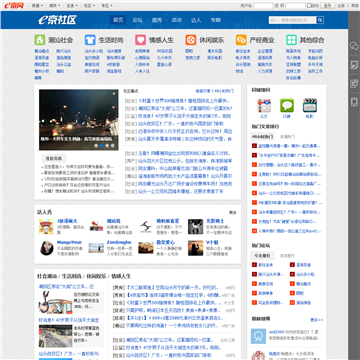The width and height of the screenshot is (360, 360).
Task: Open the 公交 bus map quick icon
Action: click(x=264, y=106)
